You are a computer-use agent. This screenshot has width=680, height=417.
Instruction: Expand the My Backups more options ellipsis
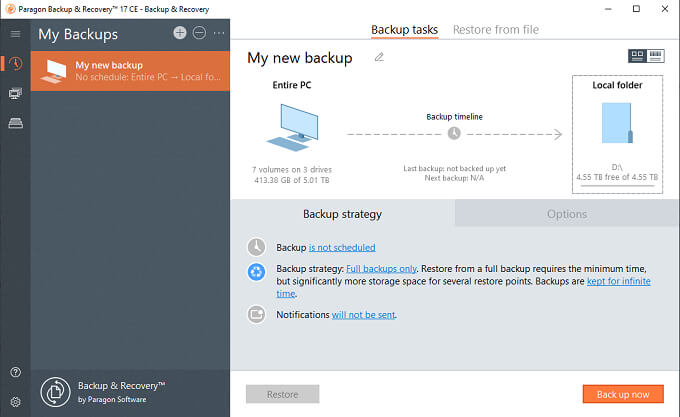point(219,33)
